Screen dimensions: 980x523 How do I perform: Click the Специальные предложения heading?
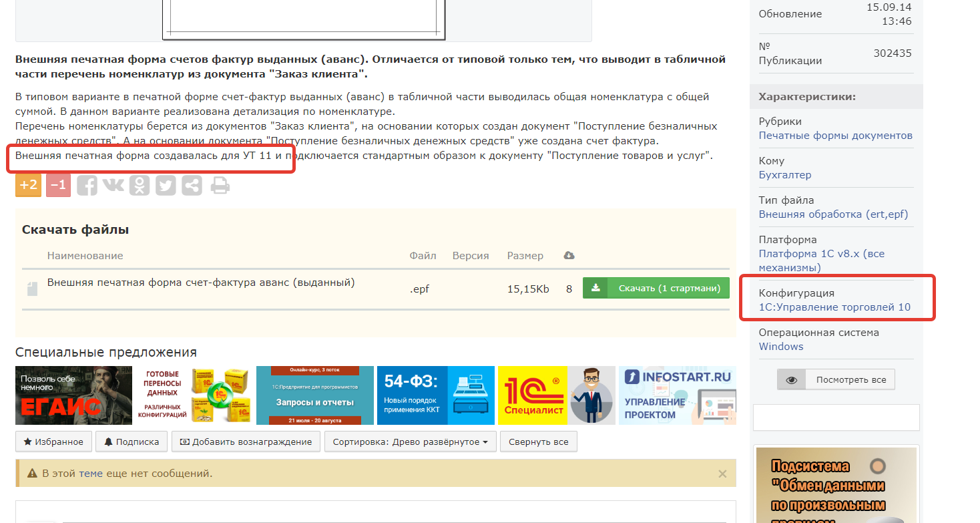pos(106,352)
